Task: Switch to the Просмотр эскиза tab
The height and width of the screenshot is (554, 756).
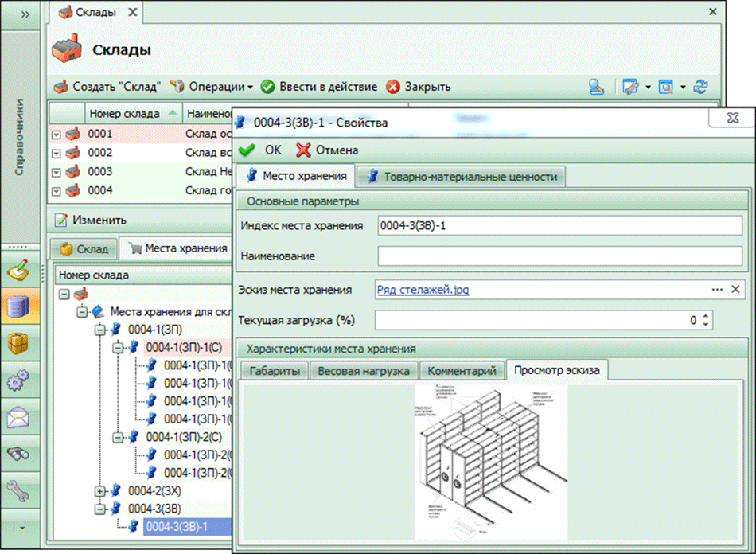Action: click(x=557, y=370)
